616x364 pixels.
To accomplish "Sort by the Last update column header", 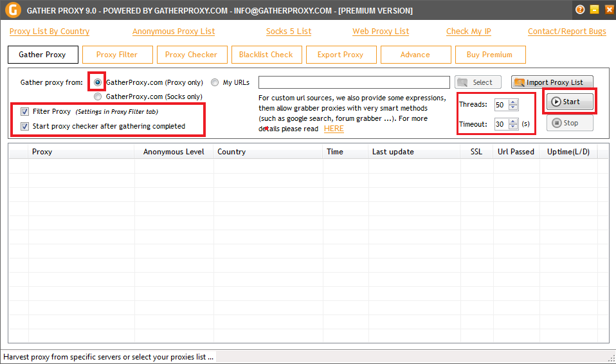I will [414, 152].
